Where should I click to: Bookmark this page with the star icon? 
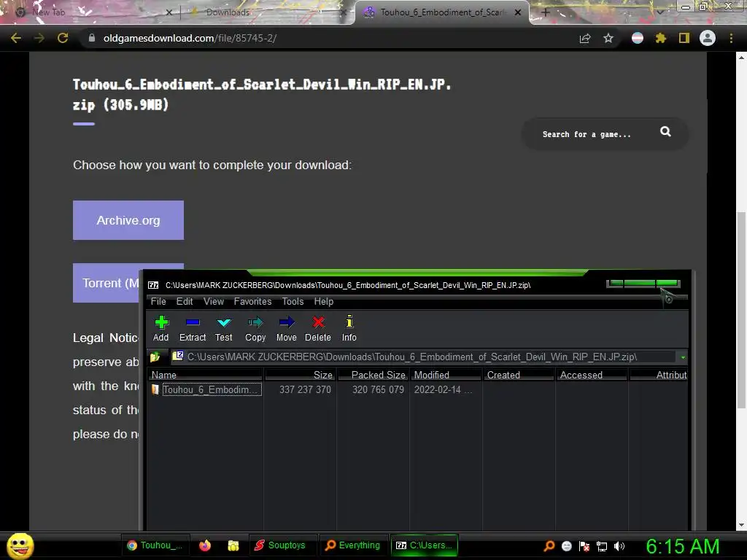(x=608, y=38)
